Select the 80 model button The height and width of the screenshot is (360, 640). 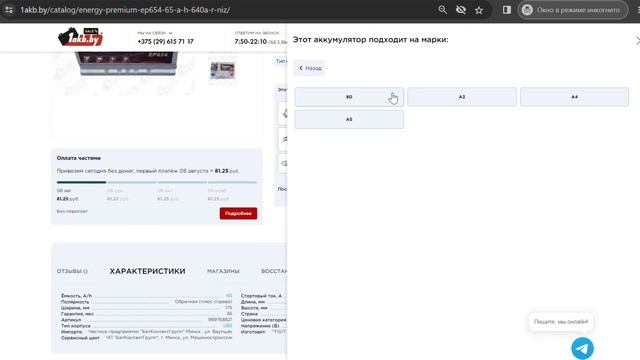coord(349,97)
